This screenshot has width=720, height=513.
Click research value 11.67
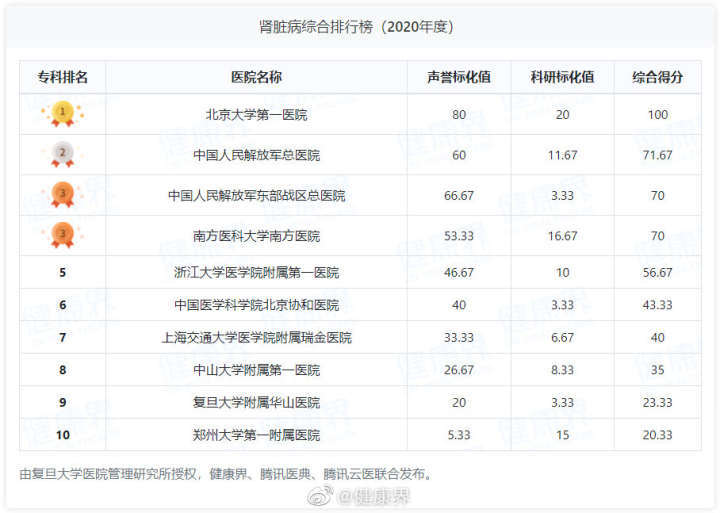(x=562, y=155)
